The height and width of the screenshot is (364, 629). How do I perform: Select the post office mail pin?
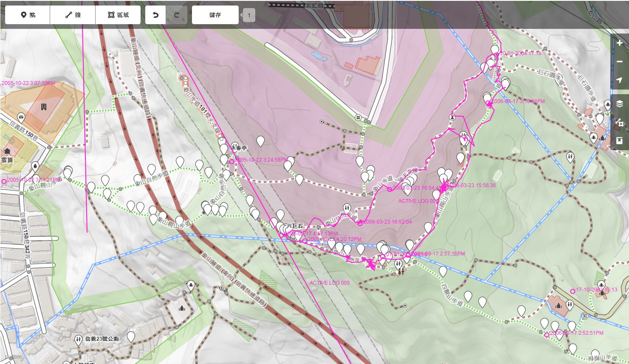pyautogui.click(x=21, y=118)
